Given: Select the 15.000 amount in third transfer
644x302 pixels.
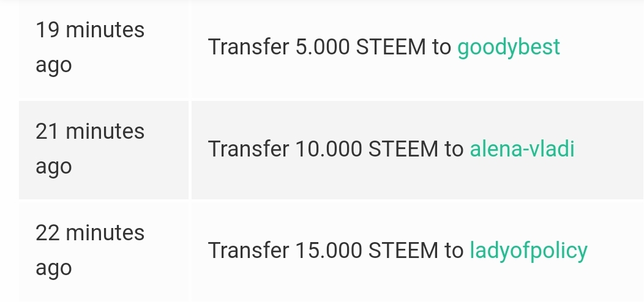Looking at the screenshot, I should (x=329, y=250).
